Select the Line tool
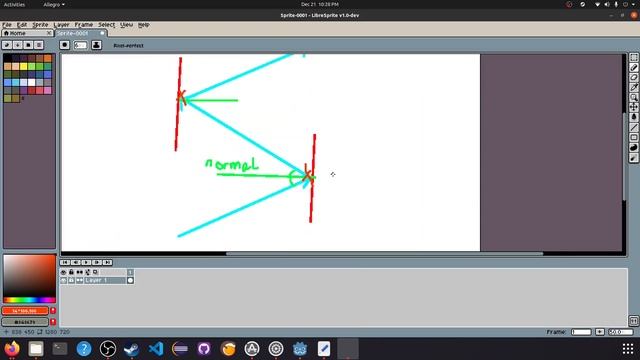The height and width of the screenshot is (360, 640). pos(633,127)
